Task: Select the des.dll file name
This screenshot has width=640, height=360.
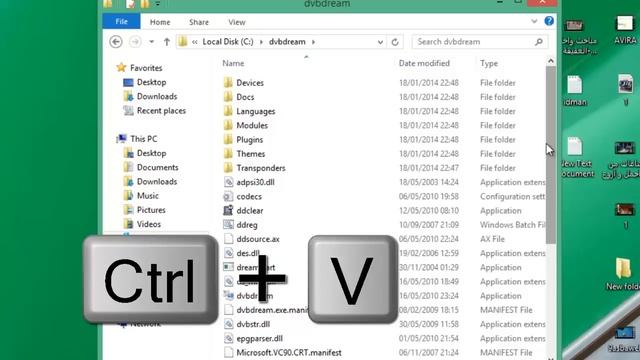Action: [x=248, y=253]
